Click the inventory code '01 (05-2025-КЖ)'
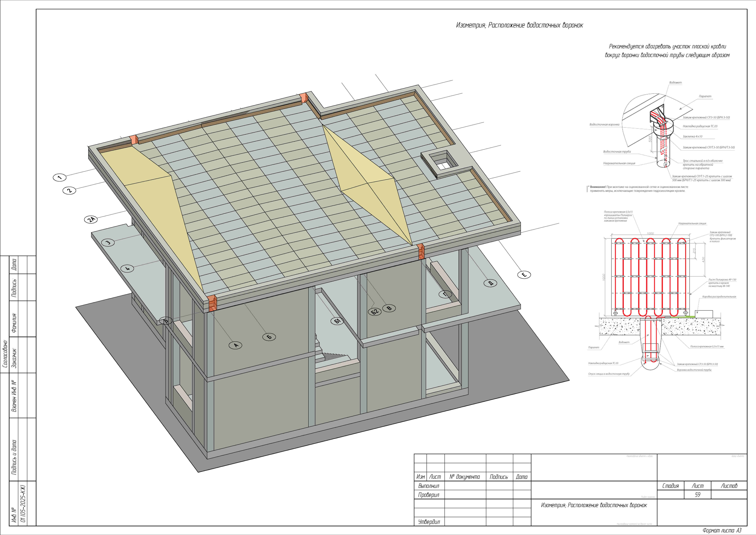Viewport: 756px width, 535px height. 23,503
